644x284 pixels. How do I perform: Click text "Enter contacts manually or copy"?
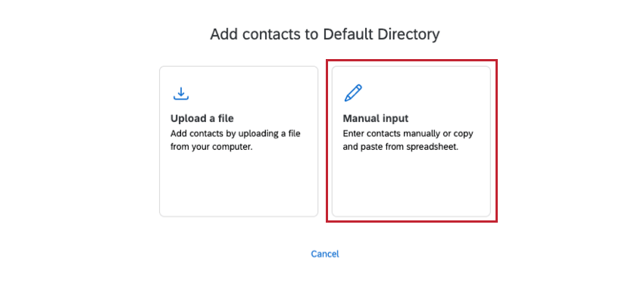tap(408, 134)
